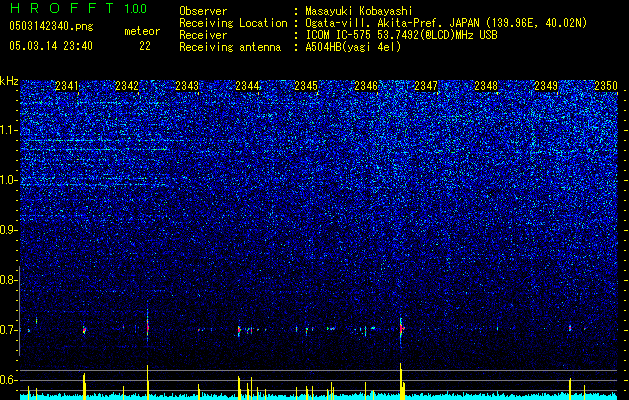This screenshot has width=629, height=400.
Task: Click the 0.7 kHz axis label
Action: (x=9, y=330)
